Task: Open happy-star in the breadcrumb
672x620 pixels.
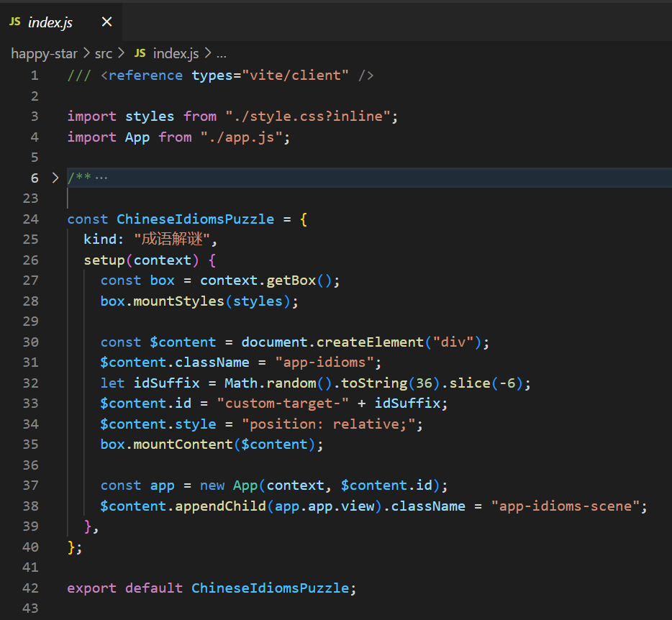Action: [44, 53]
